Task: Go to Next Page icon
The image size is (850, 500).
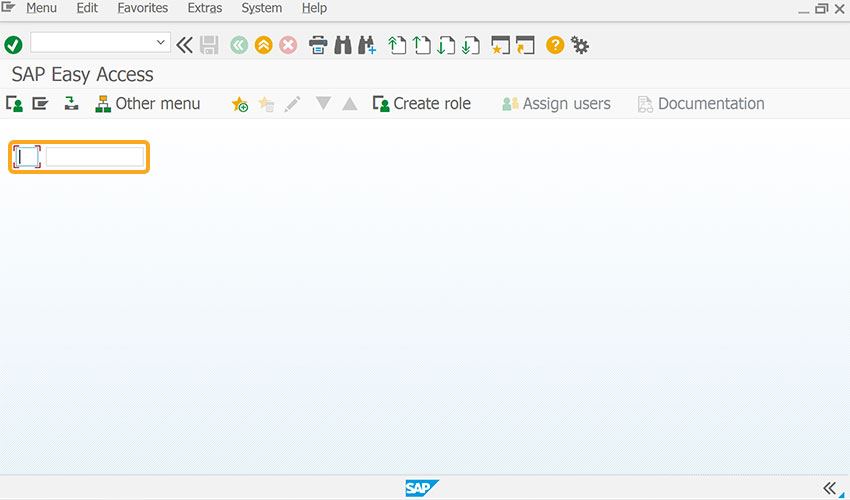Action: pyautogui.click(x=446, y=45)
